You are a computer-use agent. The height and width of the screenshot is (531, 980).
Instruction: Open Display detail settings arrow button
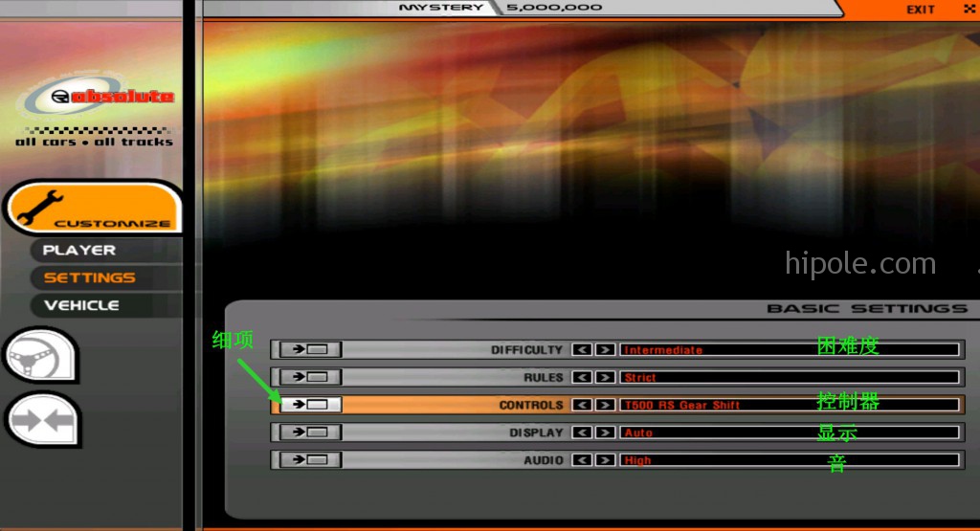tap(310, 432)
